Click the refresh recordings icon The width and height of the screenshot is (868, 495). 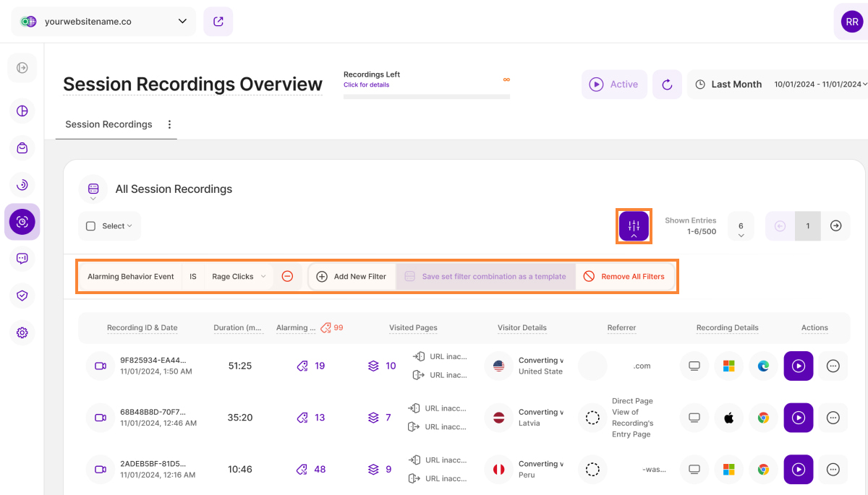pyautogui.click(x=667, y=85)
